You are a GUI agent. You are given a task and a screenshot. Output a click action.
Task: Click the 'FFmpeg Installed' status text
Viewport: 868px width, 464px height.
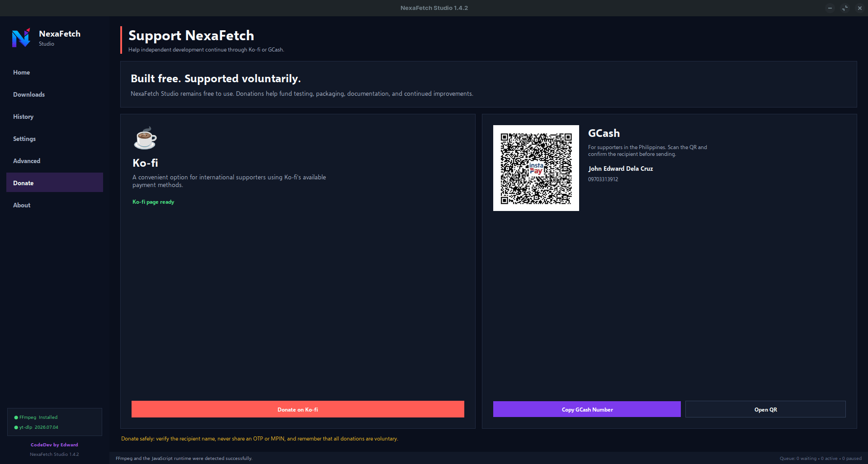(x=38, y=417)
